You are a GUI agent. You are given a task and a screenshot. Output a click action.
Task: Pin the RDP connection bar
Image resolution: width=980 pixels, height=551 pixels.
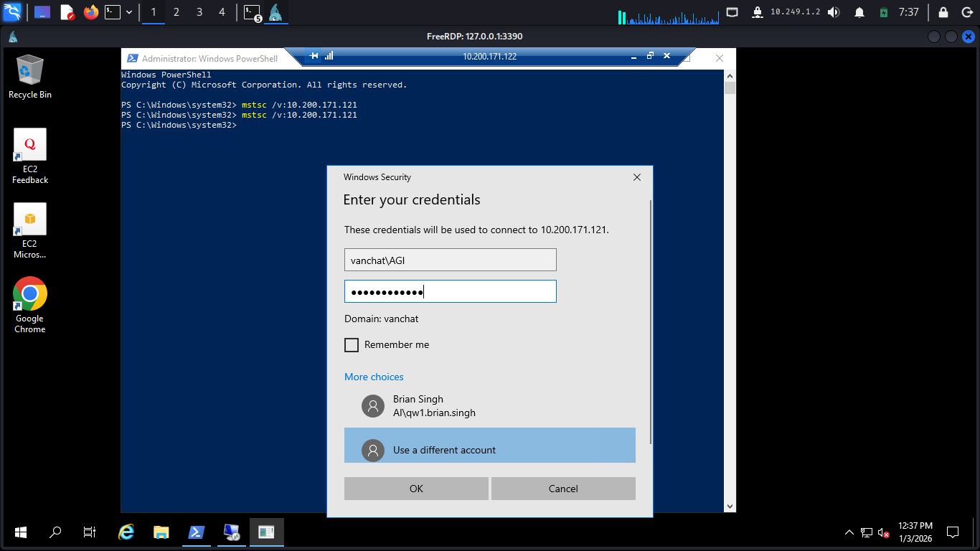pos(314,56)
